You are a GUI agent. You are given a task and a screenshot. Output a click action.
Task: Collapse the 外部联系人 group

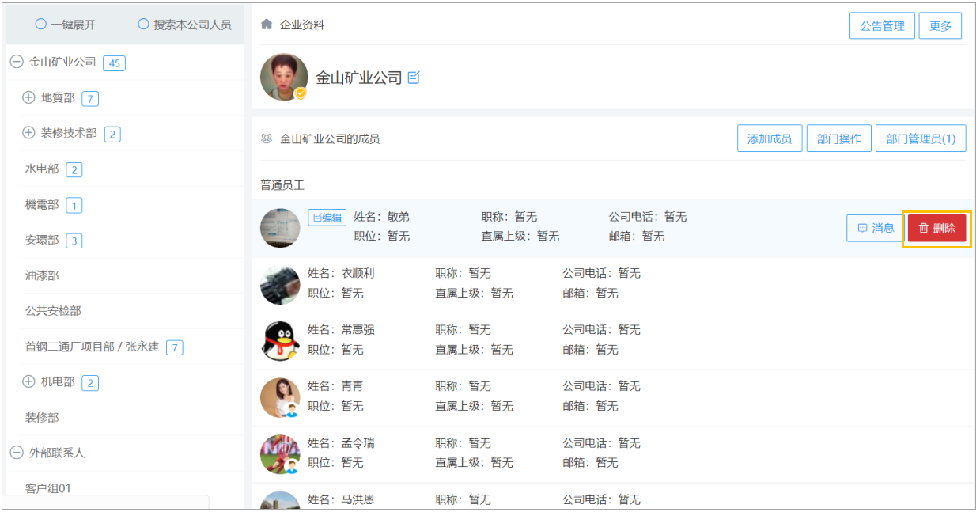tap(17, 453)
